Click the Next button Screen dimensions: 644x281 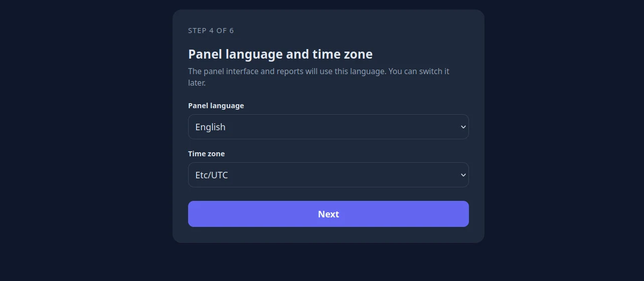pyautogui.click(x=328, y=214)
